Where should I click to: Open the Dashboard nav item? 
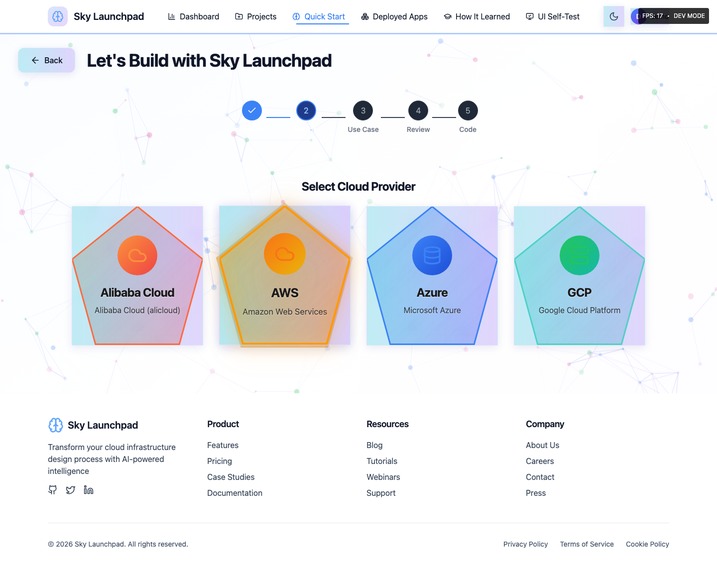coord(193,16)
